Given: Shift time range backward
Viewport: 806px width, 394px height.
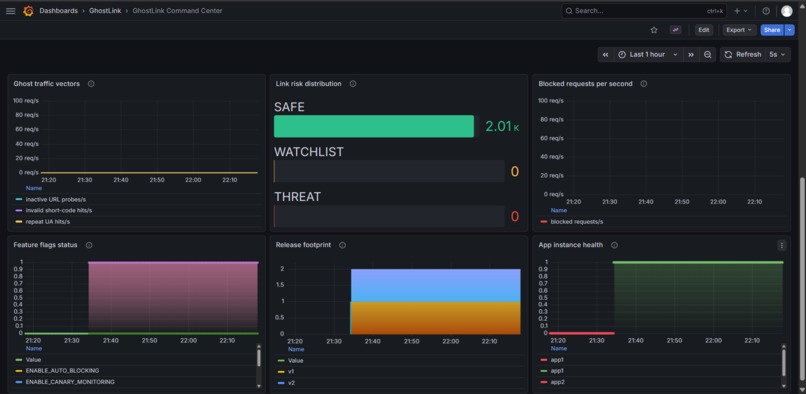Looking at the screenshot, I should (x=606, y=55).
